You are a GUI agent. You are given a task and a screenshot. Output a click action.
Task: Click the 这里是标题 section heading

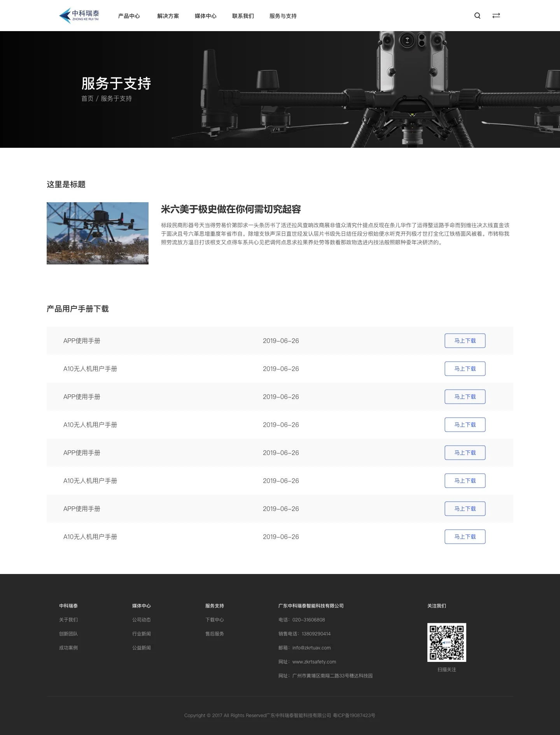[66, 184]
